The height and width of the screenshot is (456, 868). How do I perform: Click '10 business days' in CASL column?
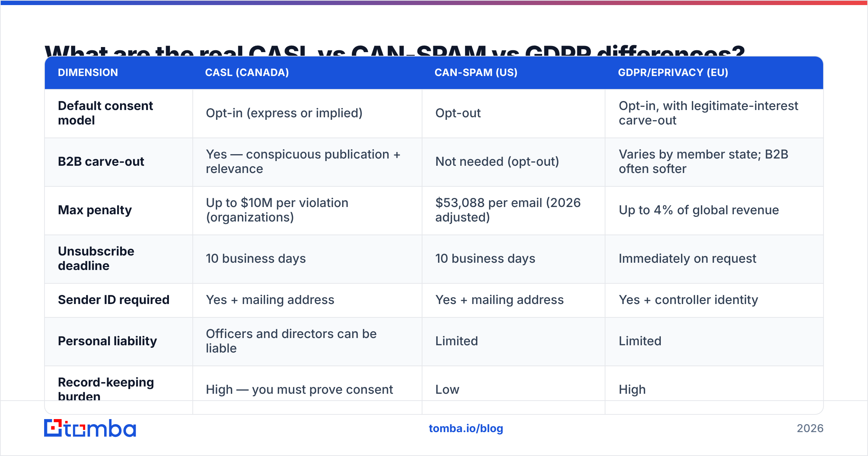click(256, 258)
